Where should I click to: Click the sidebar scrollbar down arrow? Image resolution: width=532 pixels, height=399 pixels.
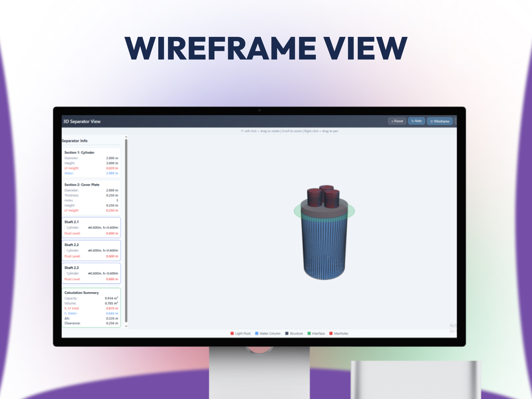pyautogui.click(x=126, y=327)
